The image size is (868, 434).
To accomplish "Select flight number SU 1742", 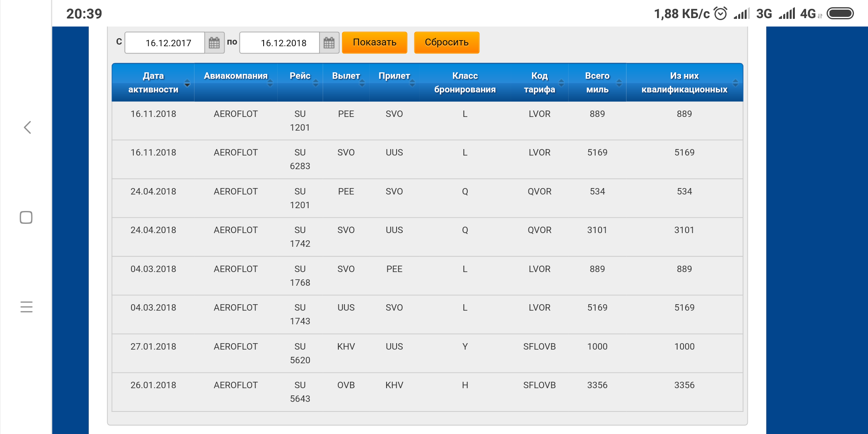I will (300, 237).
